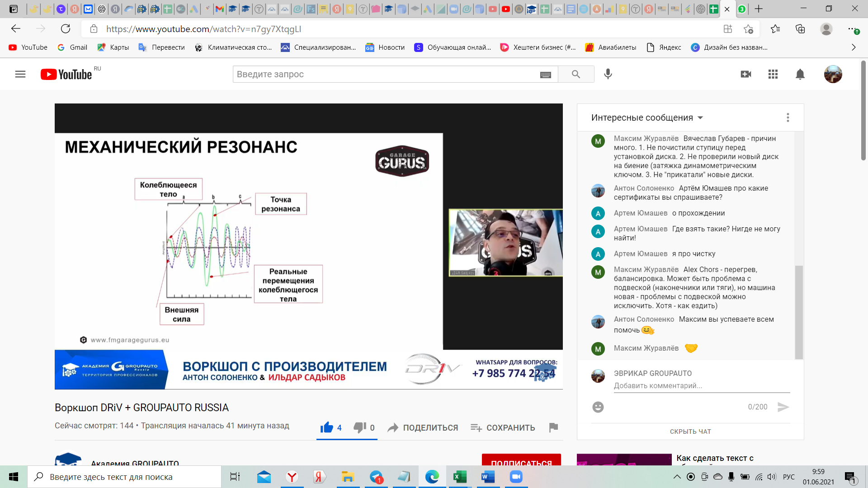This screenshot has height=488, width=868.
Task: Save the video via СОХРАНИТЬ
Action: pos(503,427)
